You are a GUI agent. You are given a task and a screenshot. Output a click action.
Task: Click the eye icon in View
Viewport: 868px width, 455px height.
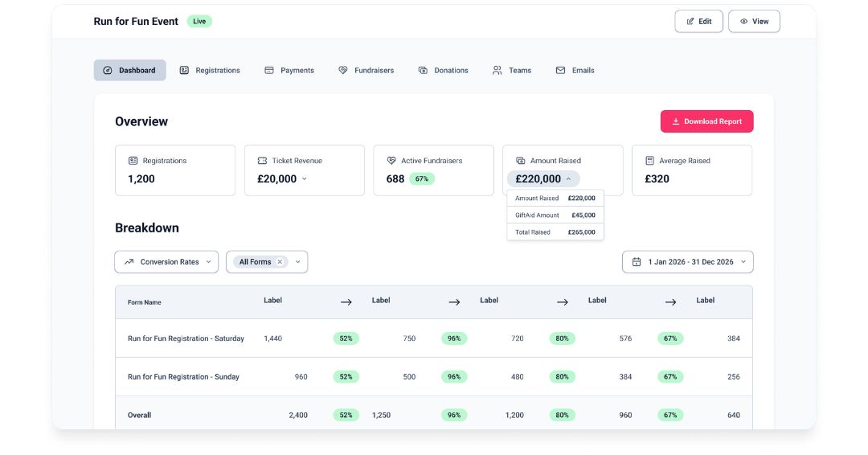[744, 22]
